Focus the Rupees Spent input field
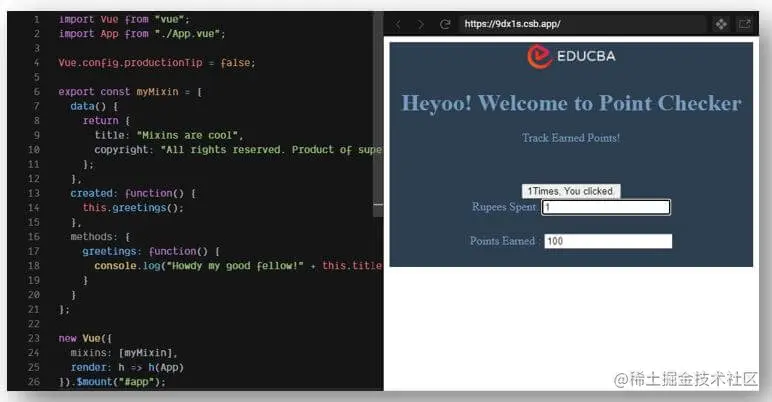 606,207
